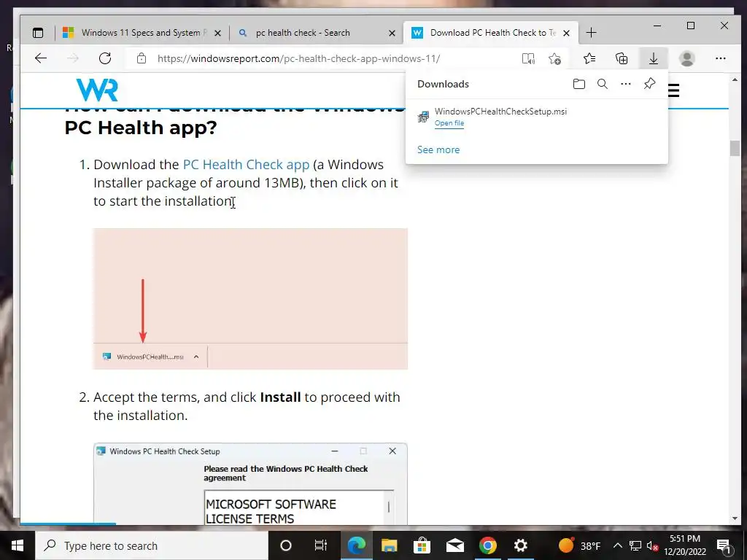
Task: Click the page scrollbar thumb
Action: click(735, 149)
